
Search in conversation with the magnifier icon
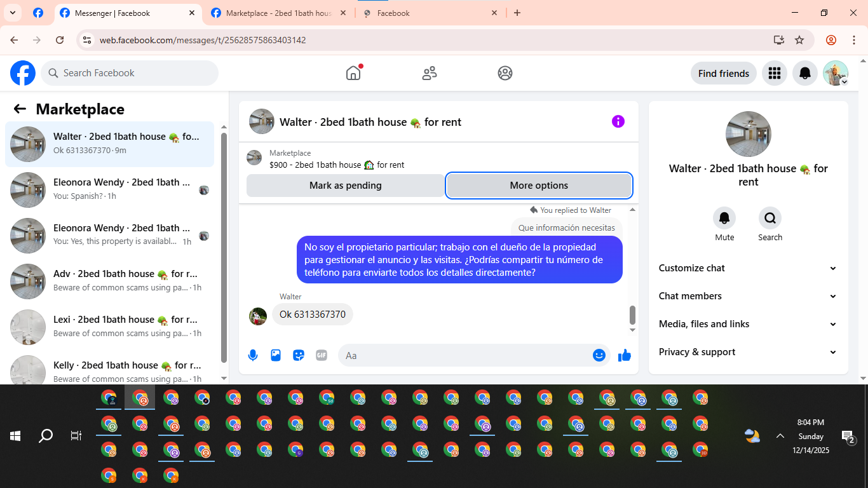point(770,218)
